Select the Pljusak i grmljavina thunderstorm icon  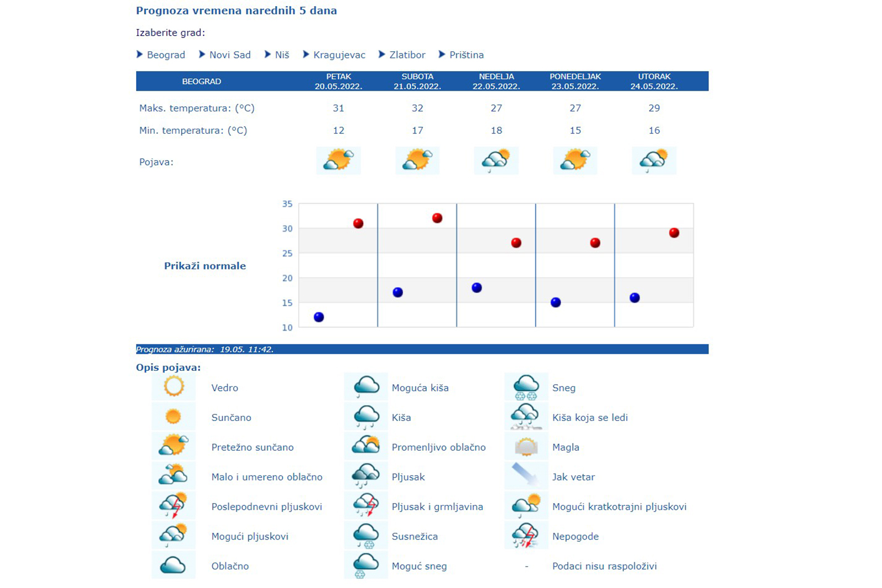pos(365,505)
